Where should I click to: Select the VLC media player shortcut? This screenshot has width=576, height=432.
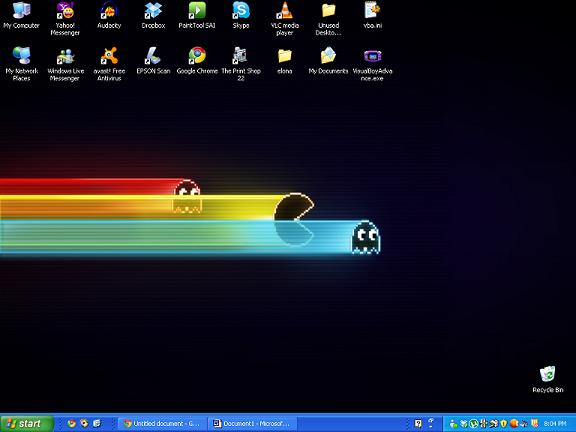(285, 18)
